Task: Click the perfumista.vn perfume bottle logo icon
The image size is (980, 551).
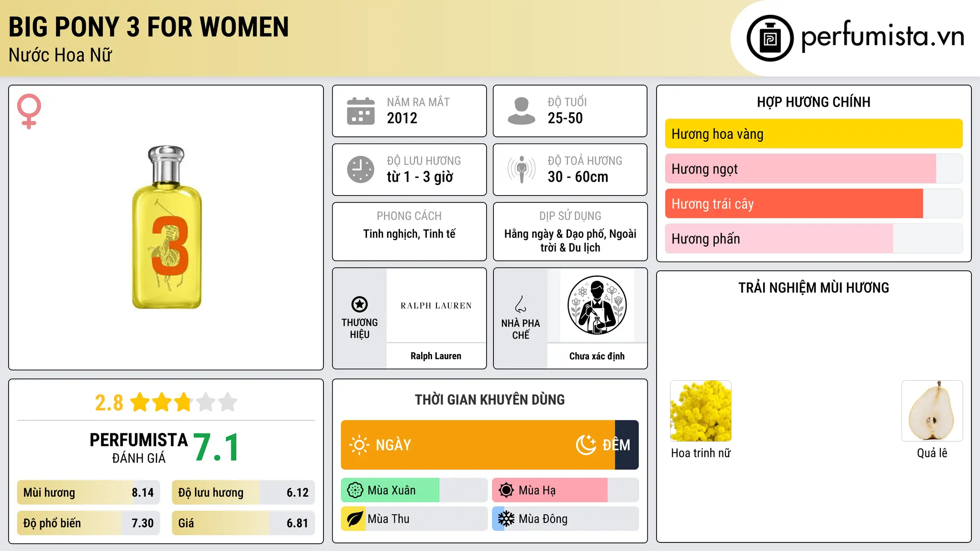Action: point(770,38)
